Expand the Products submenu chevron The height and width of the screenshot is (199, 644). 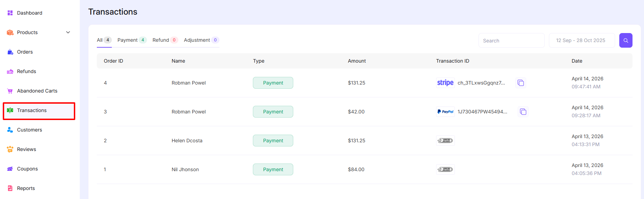tap(68, 32)
